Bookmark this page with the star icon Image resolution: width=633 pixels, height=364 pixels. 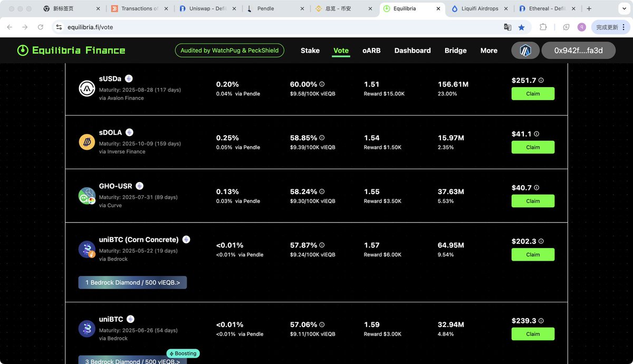tap(521, 27)
